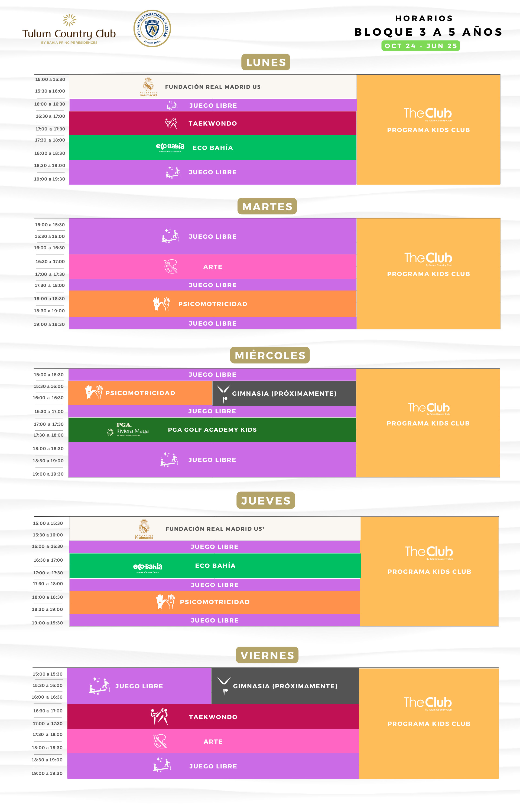
Task: Click the Real Madrid crest in Jueves
Action: (x=144, y=529)
